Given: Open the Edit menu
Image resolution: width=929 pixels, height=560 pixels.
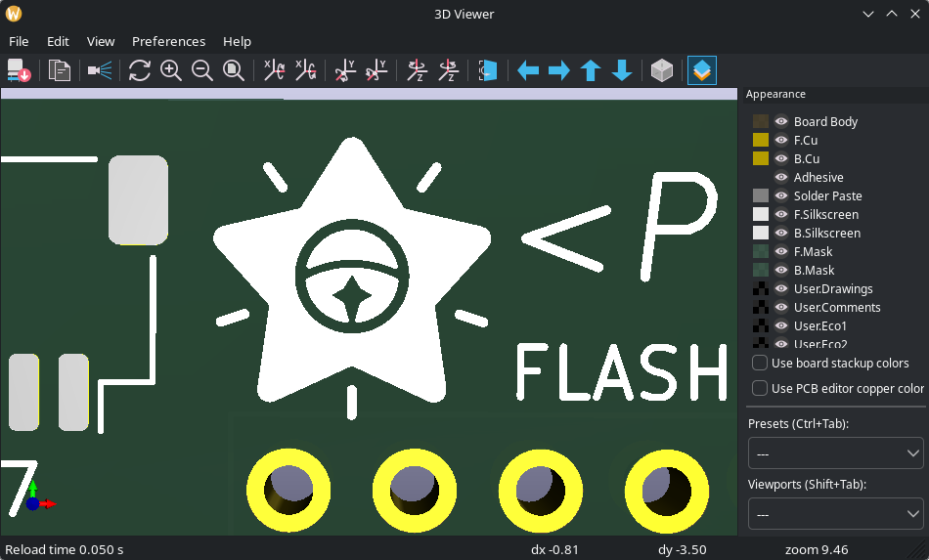Looking at the screenshot, I should pyautogui.click(x=58, y=41).
